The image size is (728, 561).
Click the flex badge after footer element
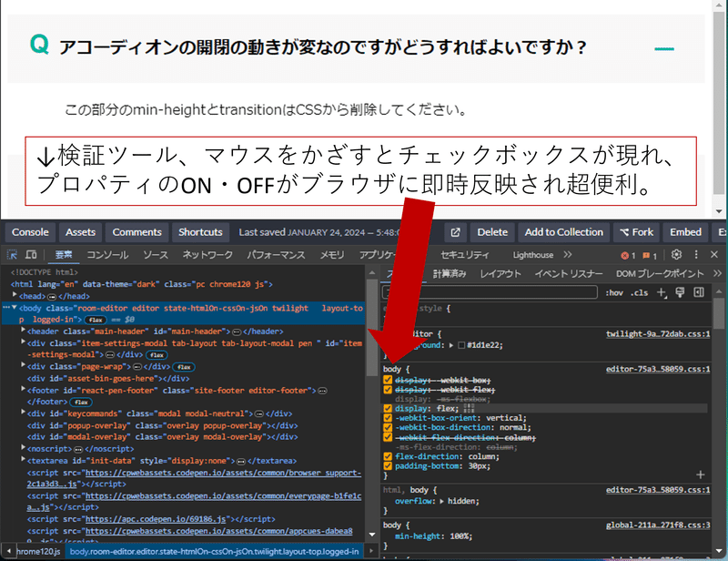tap(81, 402)
